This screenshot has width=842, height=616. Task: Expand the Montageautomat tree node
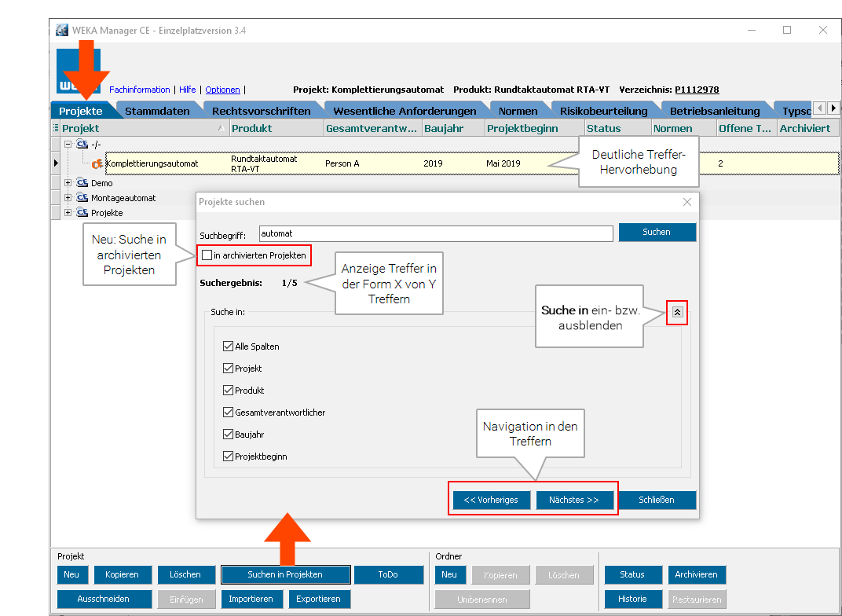pos(68,198)
